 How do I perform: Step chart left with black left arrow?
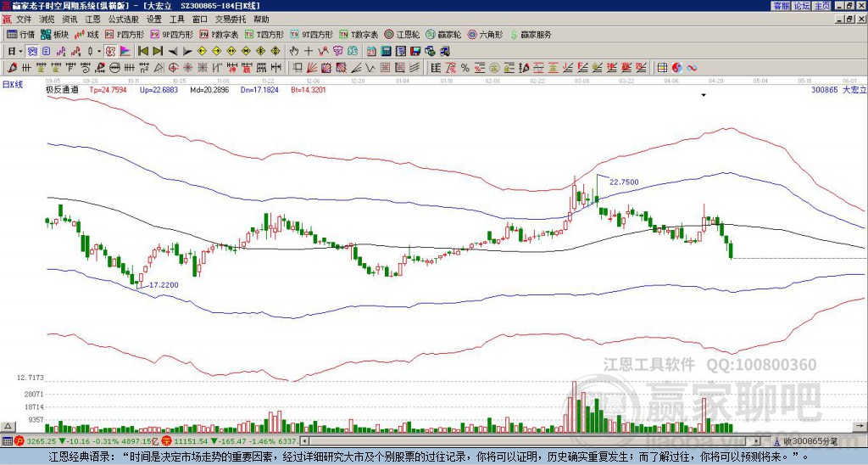[173, 52]
